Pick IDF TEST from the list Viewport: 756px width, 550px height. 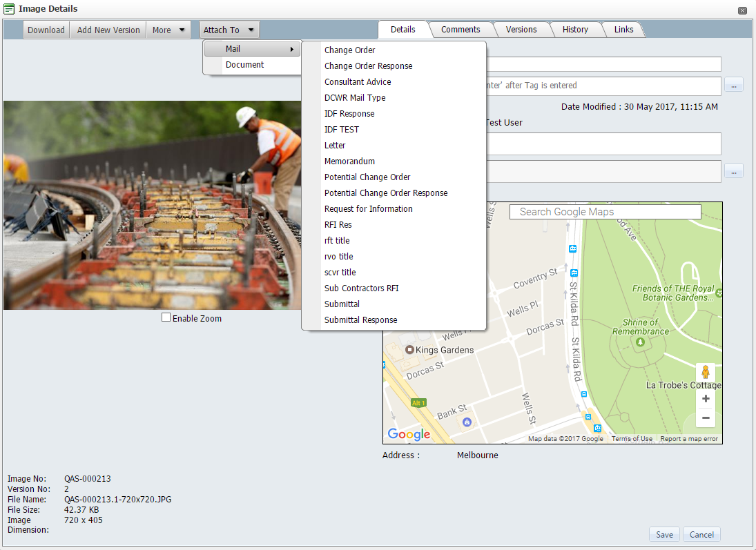[x=341, y=130]
